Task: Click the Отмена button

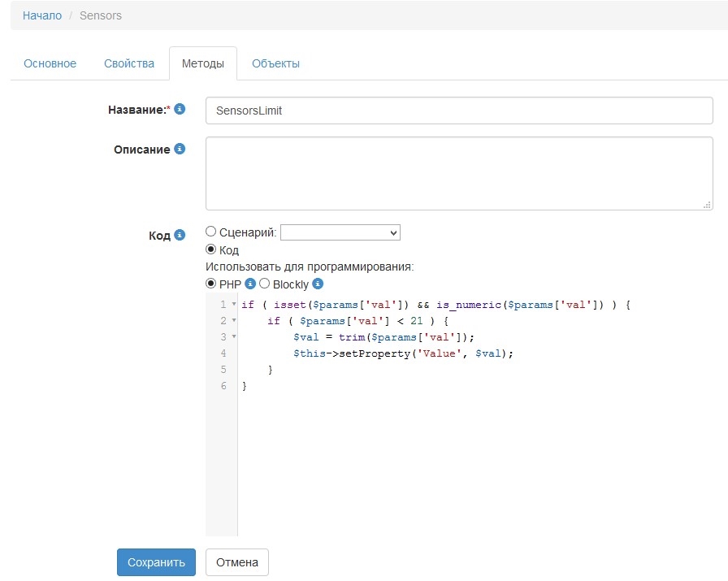Action: [x=237, y=562]
